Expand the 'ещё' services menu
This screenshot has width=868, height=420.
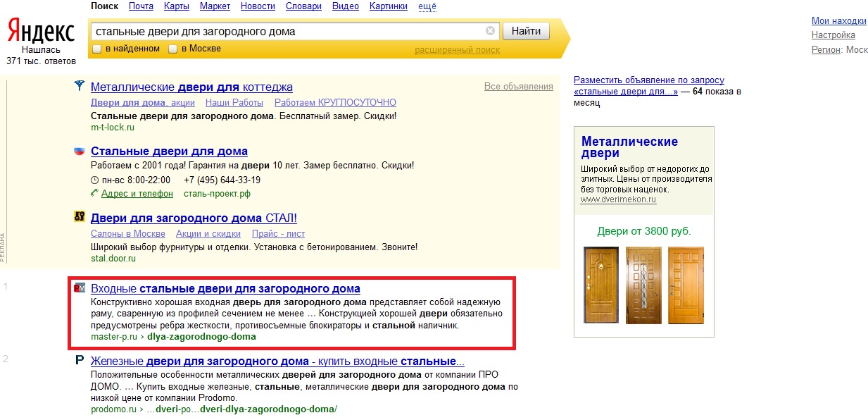(x=427, y=6)
